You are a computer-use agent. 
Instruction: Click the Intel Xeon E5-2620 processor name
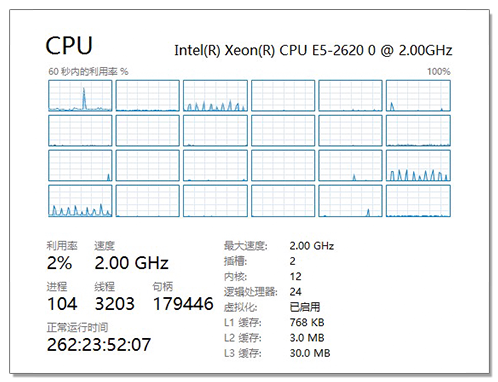[313, 50]
